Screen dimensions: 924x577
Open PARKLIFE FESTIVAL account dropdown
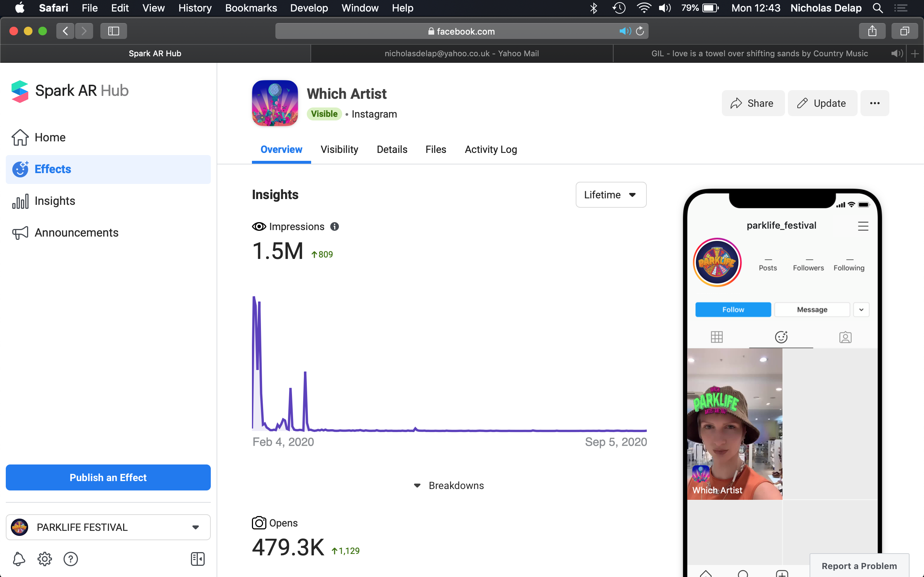[x=108, y=527]
